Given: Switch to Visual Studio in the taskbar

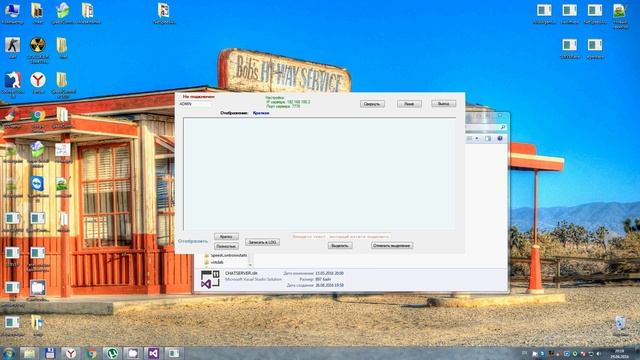Looking at the screenshot, I should point(153,353).
